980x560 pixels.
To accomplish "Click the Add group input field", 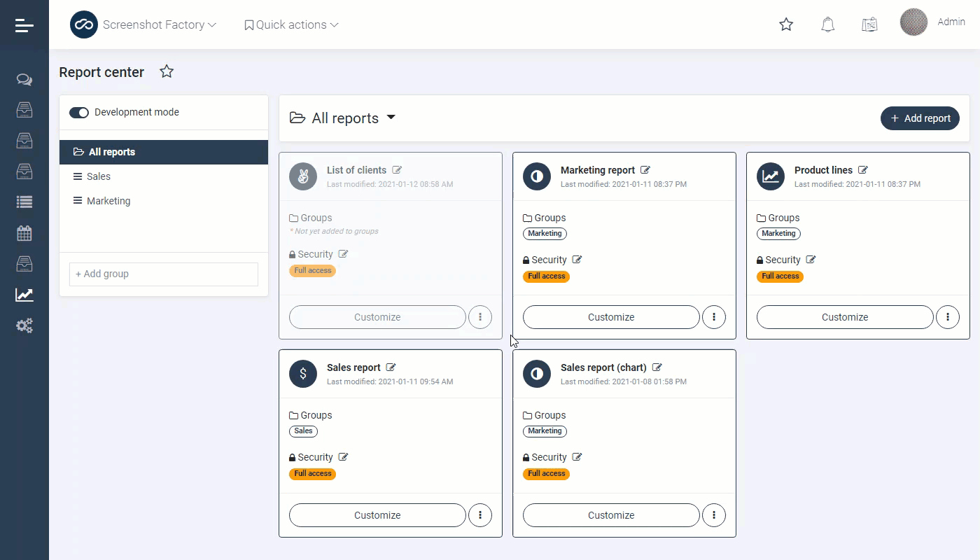I will tap(164, 274).
